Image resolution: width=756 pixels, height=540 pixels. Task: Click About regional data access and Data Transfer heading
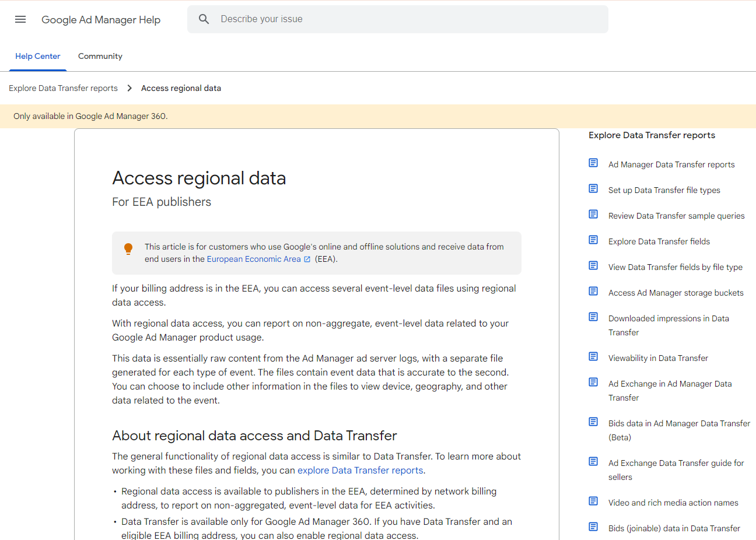click(254, 436)
